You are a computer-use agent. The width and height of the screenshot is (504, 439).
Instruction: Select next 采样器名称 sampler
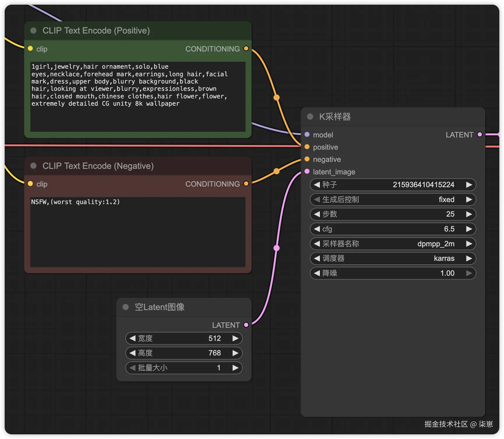pos(469,244)
